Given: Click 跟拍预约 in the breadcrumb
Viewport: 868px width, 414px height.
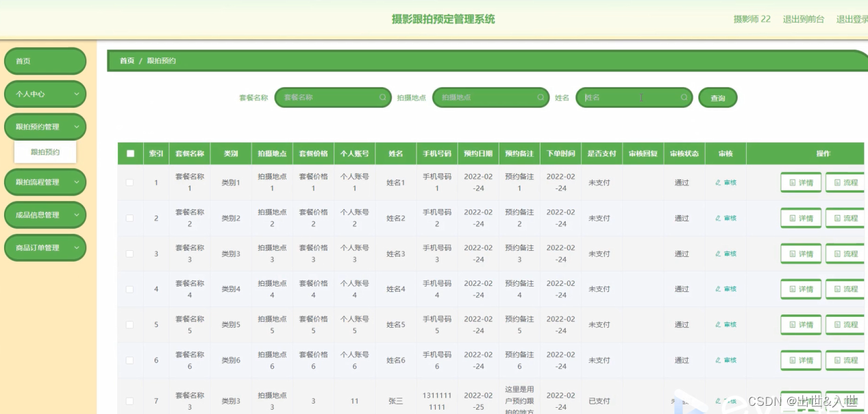Looking at the screenshot, I should (162, 61).
